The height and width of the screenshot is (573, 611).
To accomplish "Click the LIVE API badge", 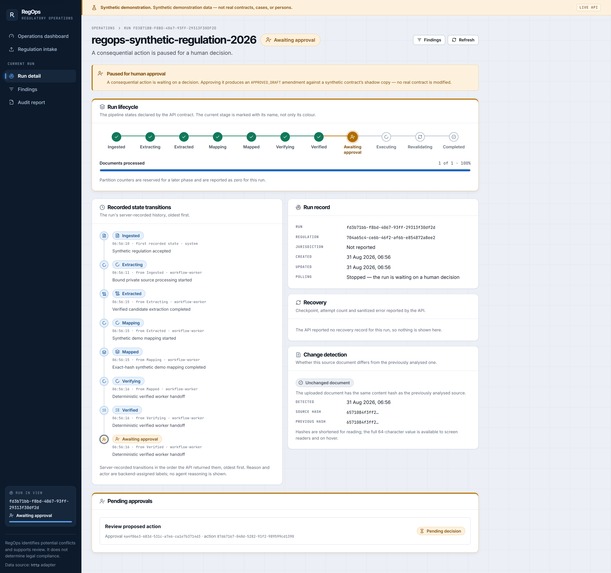I will coord(588,7).
